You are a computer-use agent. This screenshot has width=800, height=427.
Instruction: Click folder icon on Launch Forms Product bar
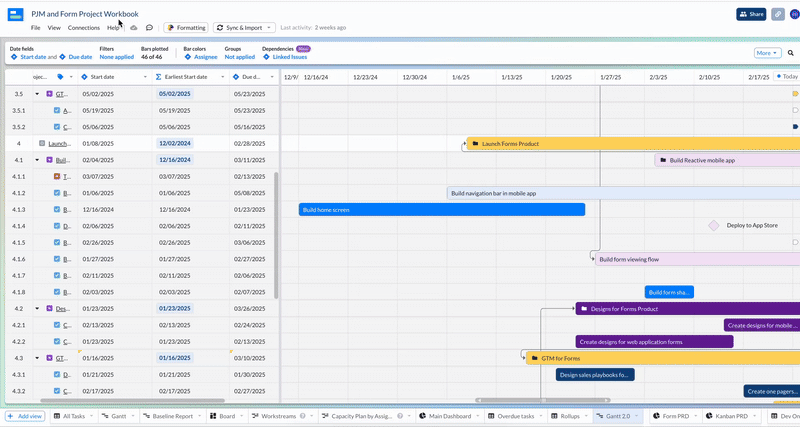click(x=475, y=144)
